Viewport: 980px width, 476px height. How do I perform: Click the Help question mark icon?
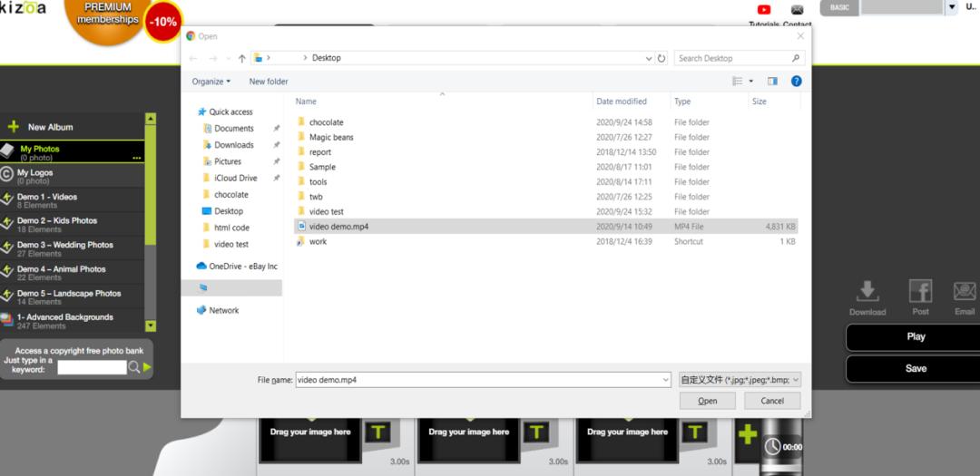click(x=796, y=81)
